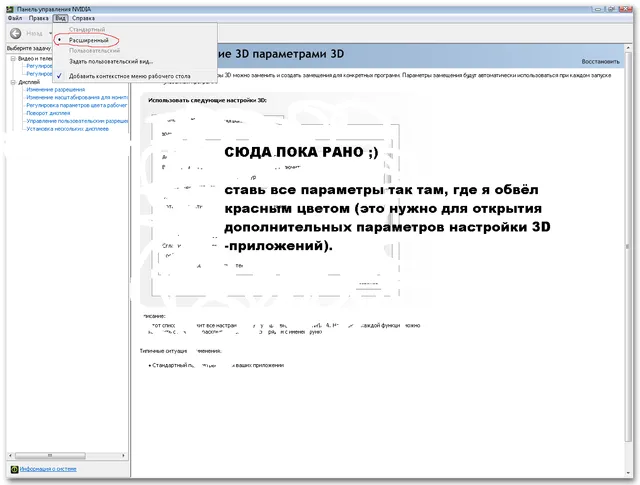Image resolution: width=640 pixels, height=485 pixels.
Task: Select the "Расширенный" view option
Action: 88,40
